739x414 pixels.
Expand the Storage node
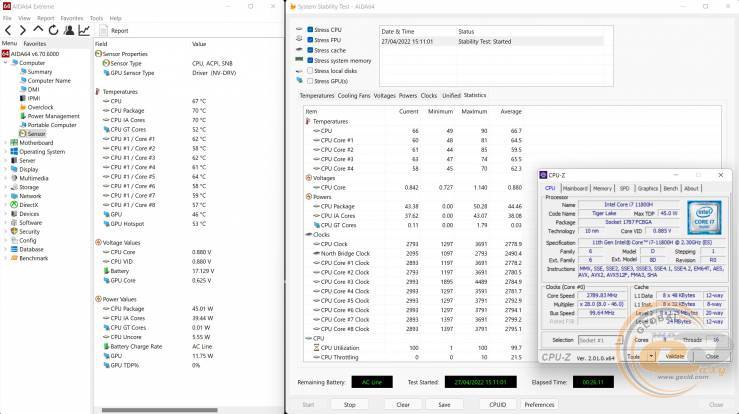6,187
